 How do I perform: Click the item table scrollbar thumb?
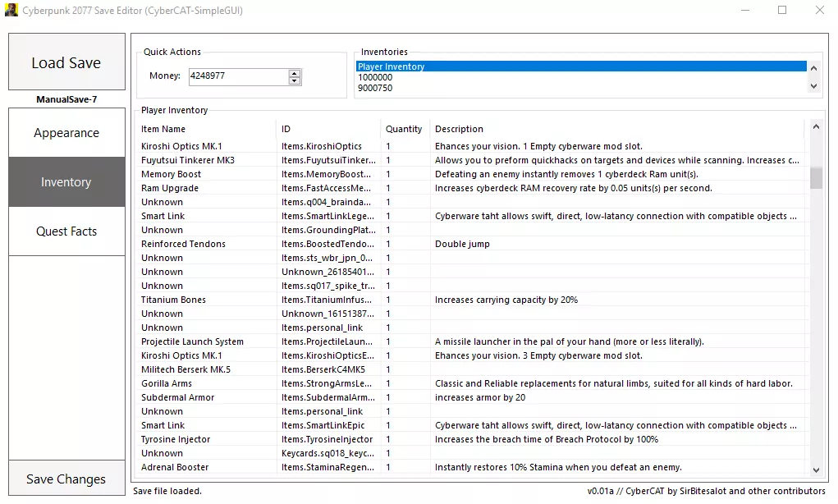click(x=816, y=178)
